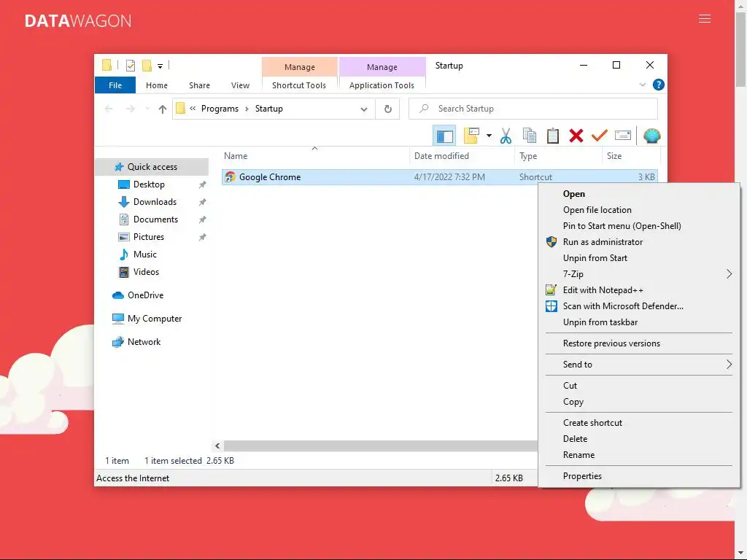Click the Back navigation arrow
This screenshot has width=747, height=560.
[x=109, y=109]
